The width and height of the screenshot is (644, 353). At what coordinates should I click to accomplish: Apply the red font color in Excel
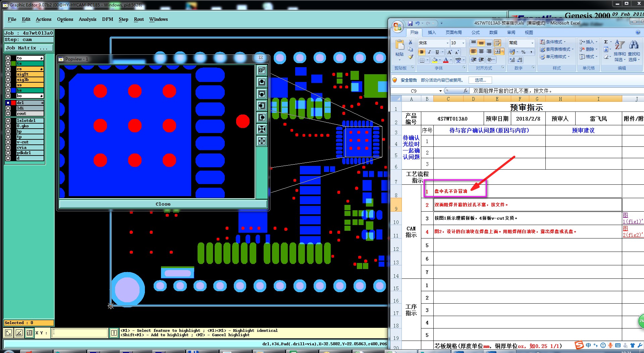coord(446,60)
